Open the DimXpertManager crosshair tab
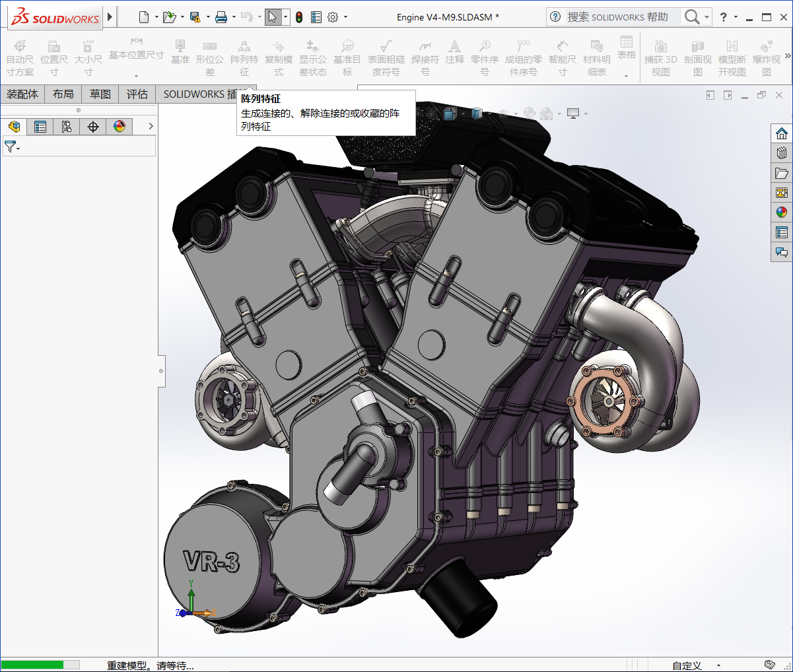Image resolution: width=793 pixels, height=672 pixels. coord(93,127)
